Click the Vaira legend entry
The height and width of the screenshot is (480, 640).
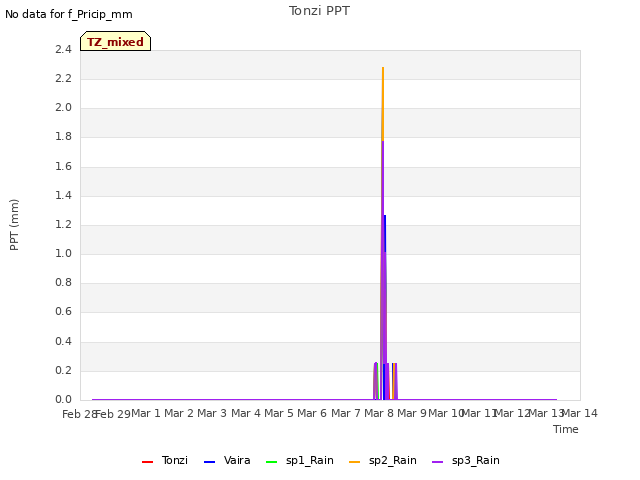[x=227, y=460]
